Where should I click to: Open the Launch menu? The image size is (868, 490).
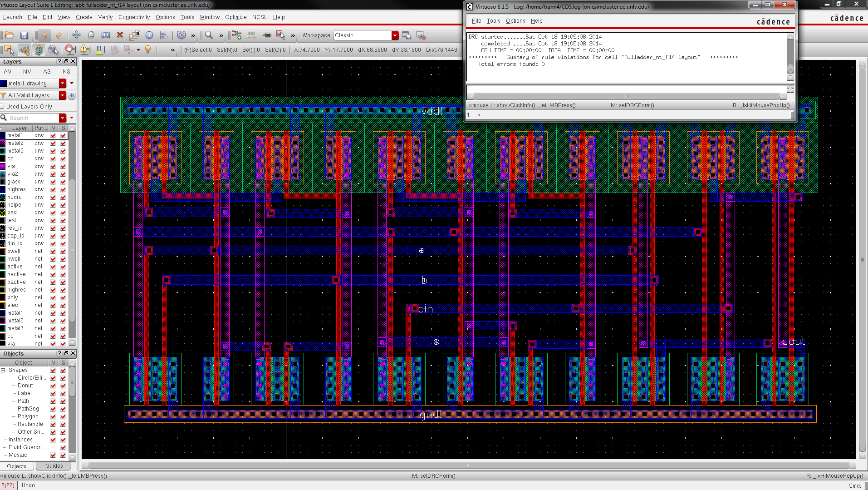[x=12, y=17]
